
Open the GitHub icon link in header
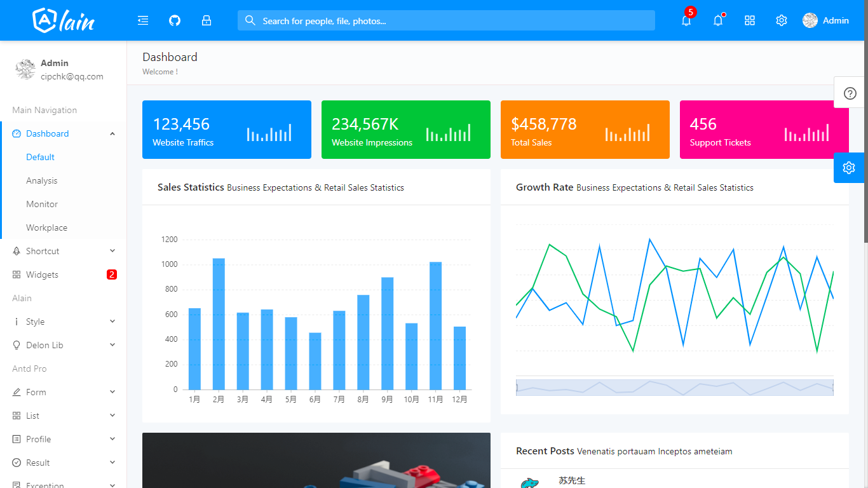[175, 20]
